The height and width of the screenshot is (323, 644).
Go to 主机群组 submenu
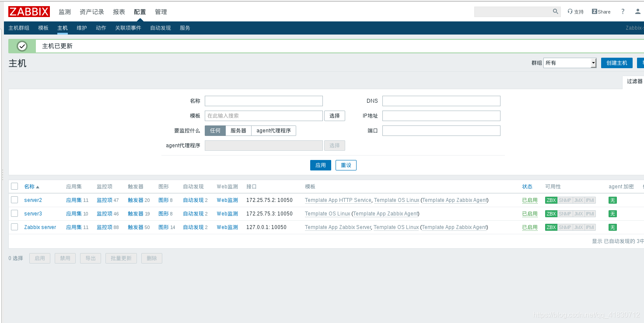19,28
